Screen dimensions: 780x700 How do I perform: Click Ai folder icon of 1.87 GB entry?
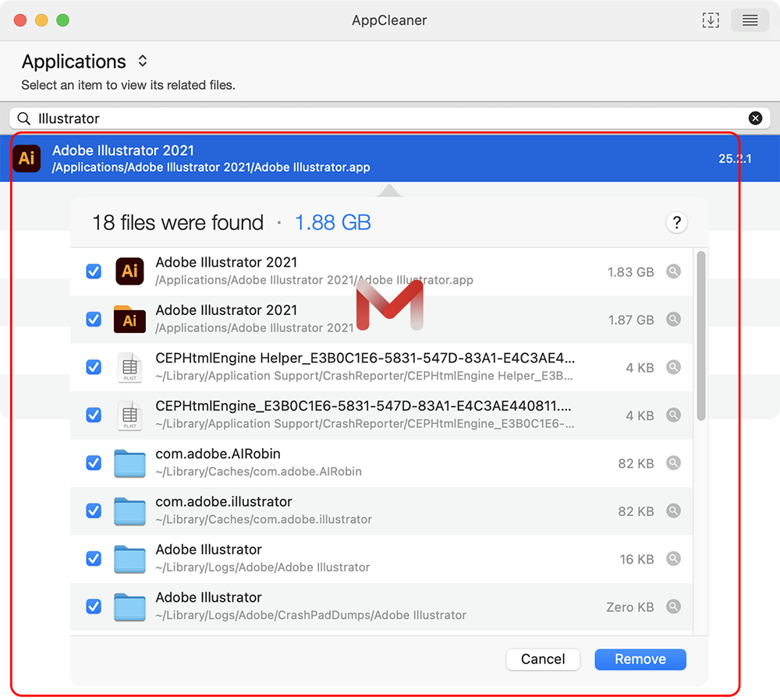pos(129,319)
